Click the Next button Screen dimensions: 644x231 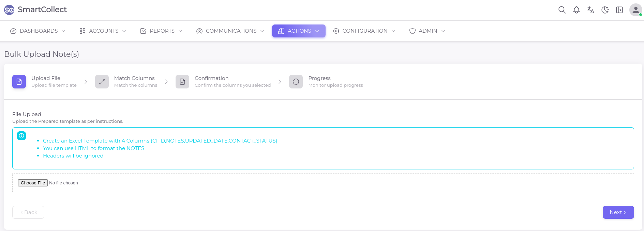pos(618,212)
